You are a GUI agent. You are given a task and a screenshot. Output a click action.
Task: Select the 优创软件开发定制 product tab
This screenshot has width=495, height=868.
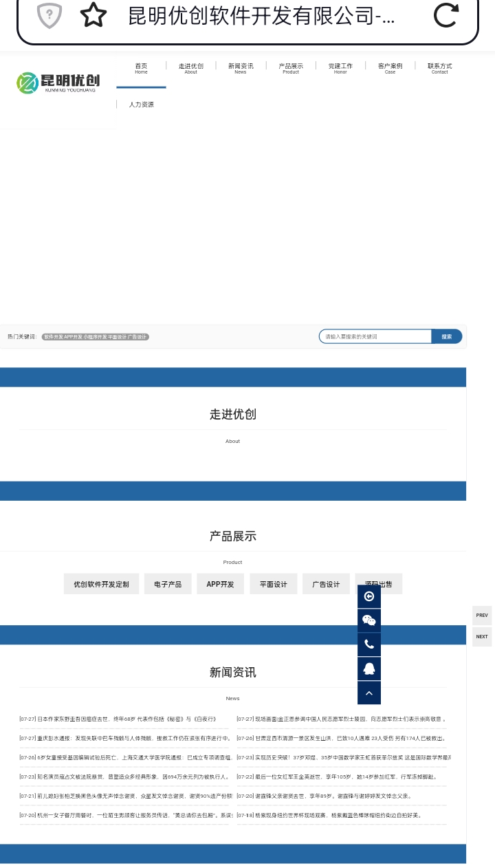(x=101, y=584)
